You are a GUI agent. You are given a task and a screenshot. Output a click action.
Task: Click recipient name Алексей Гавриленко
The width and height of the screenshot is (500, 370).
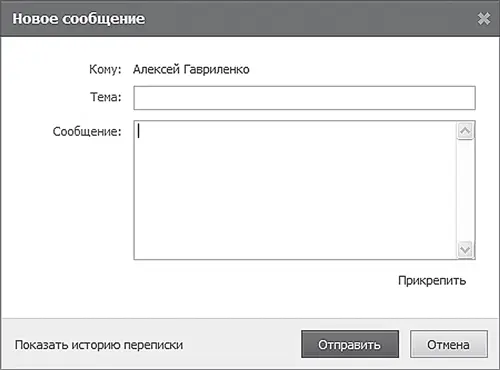[x=191, y=69]
